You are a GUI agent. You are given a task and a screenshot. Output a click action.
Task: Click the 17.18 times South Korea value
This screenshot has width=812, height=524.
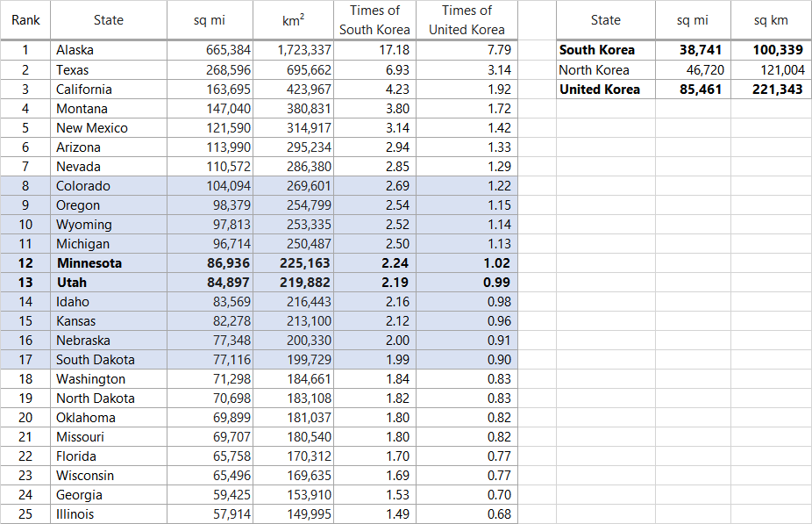(374, 50)
